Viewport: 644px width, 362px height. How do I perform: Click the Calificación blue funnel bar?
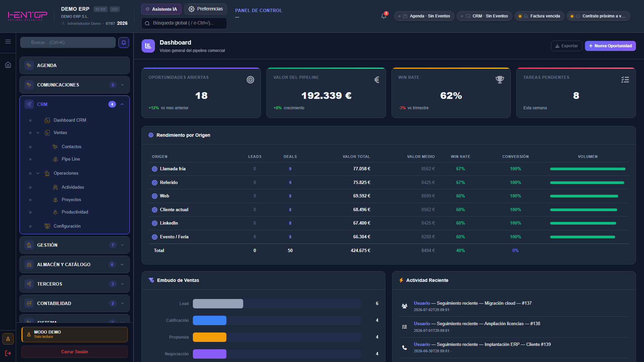[x=210, y=320]
